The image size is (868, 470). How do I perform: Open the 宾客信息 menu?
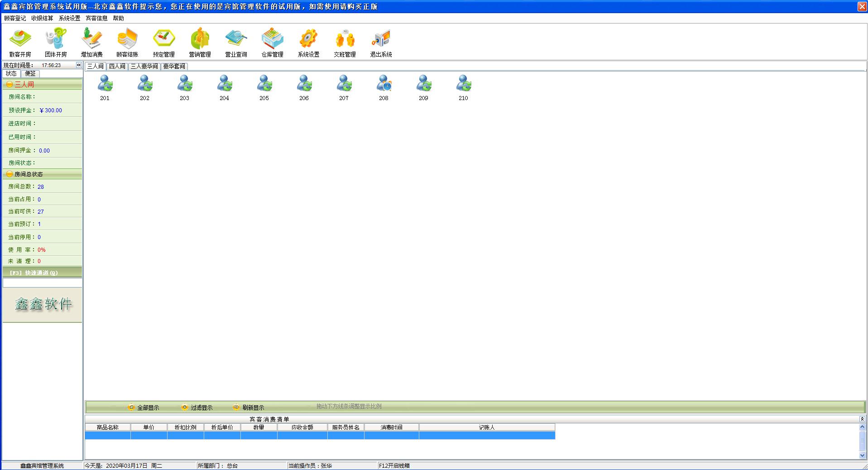96,18
